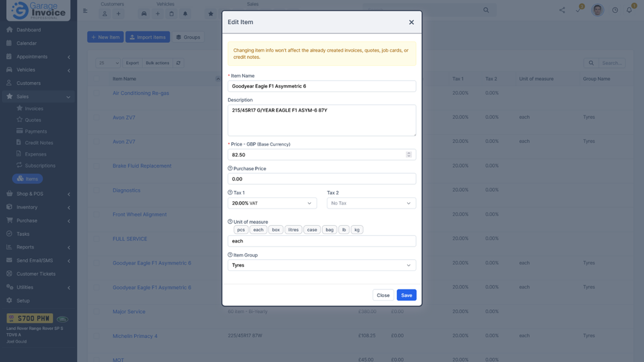Click the price field spinner arrows

coord(409,155)
